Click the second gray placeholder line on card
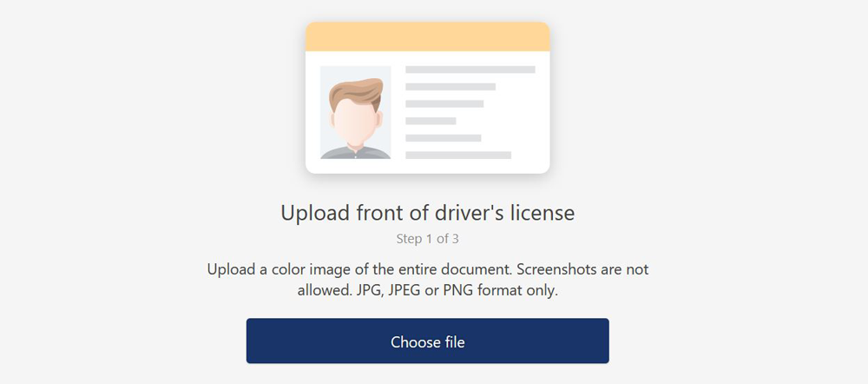The image size is (868, 384). click(450, 86)
